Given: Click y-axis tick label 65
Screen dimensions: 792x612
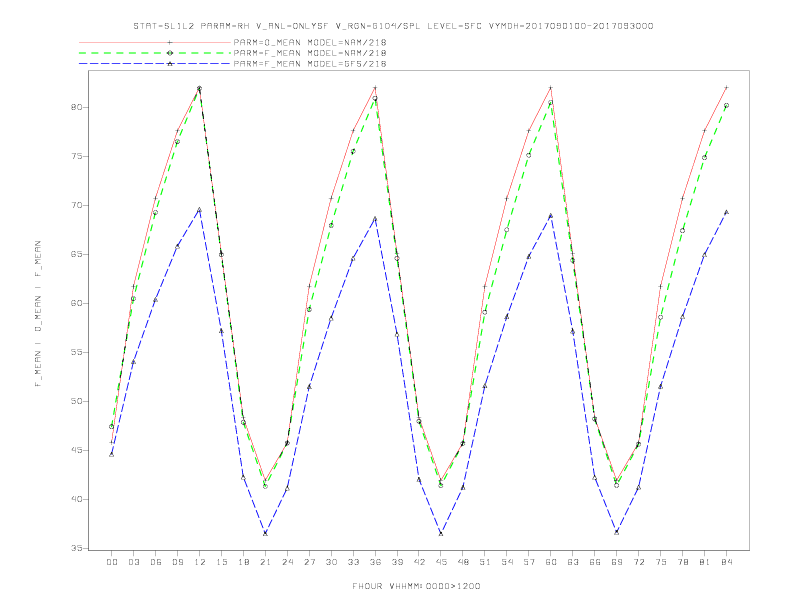Looking at the screenshot, I should (x=77, y=254).
